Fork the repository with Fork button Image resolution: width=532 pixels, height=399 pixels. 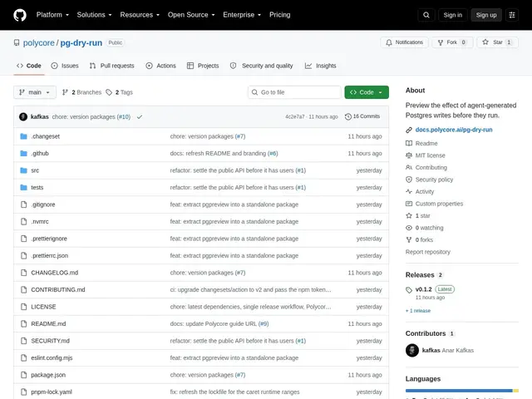[x=452, y=42]
